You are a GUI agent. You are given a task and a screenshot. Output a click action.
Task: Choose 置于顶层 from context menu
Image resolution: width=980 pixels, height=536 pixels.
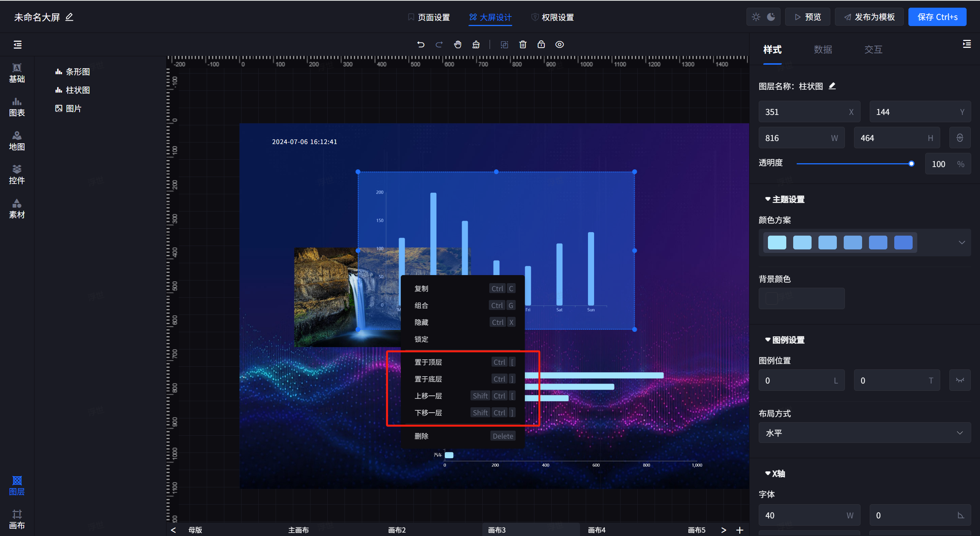click(x=428, y=362)
